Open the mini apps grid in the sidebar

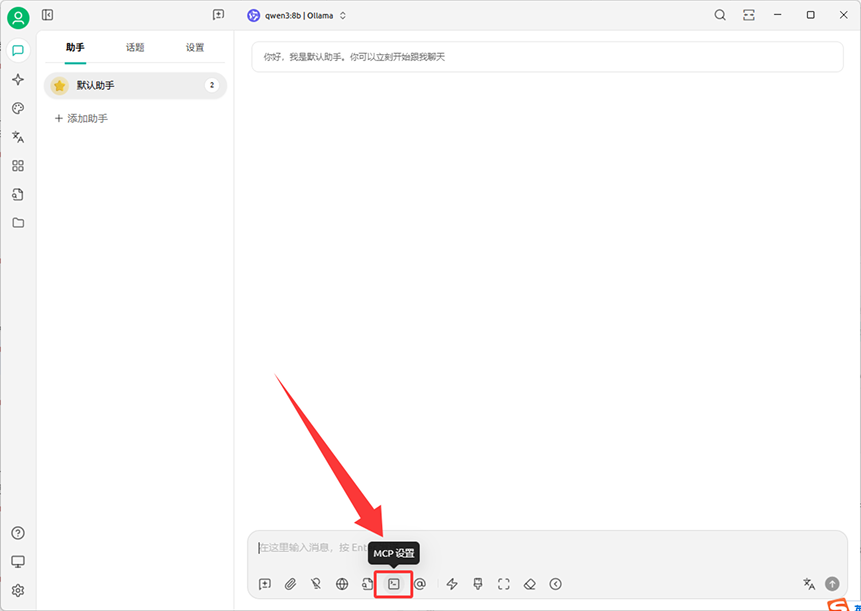[18, 166]
